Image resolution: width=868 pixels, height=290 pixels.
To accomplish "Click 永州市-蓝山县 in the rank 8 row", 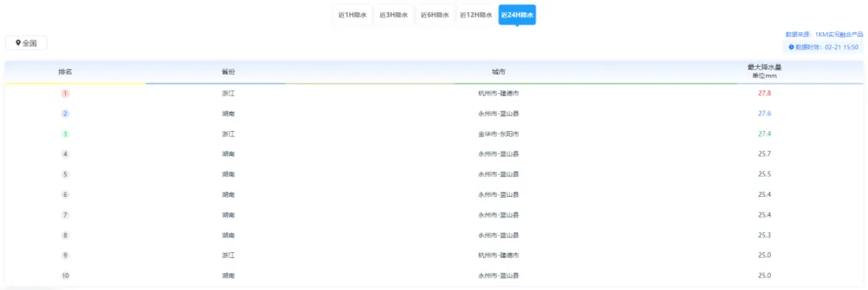I will tap(498, 235).
